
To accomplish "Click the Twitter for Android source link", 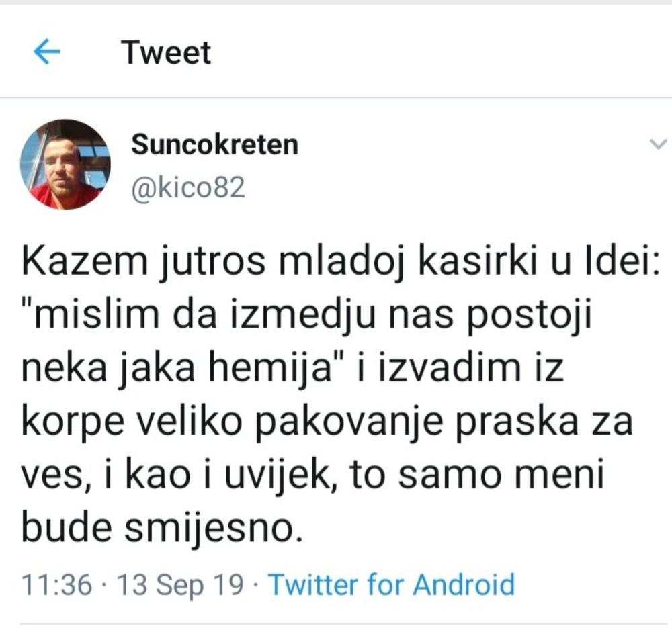I will [x=391, y=584].
